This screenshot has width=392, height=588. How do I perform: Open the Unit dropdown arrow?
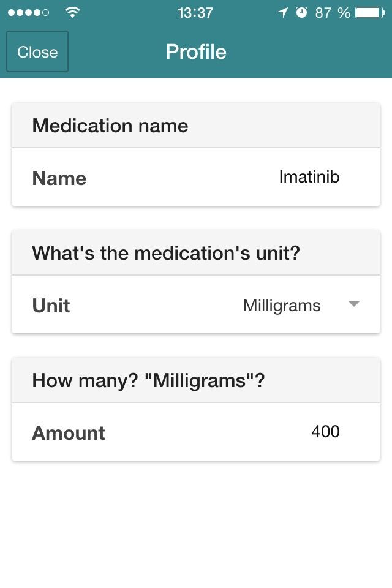(x=354, y=304)
